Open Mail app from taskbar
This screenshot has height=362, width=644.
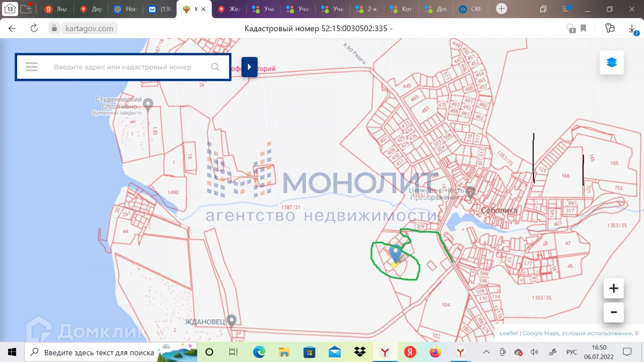[335, 352]
